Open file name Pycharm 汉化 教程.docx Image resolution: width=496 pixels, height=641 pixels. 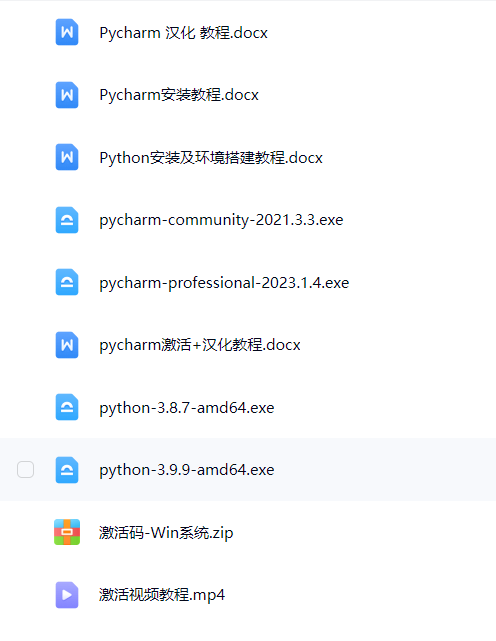pos(184,33)
